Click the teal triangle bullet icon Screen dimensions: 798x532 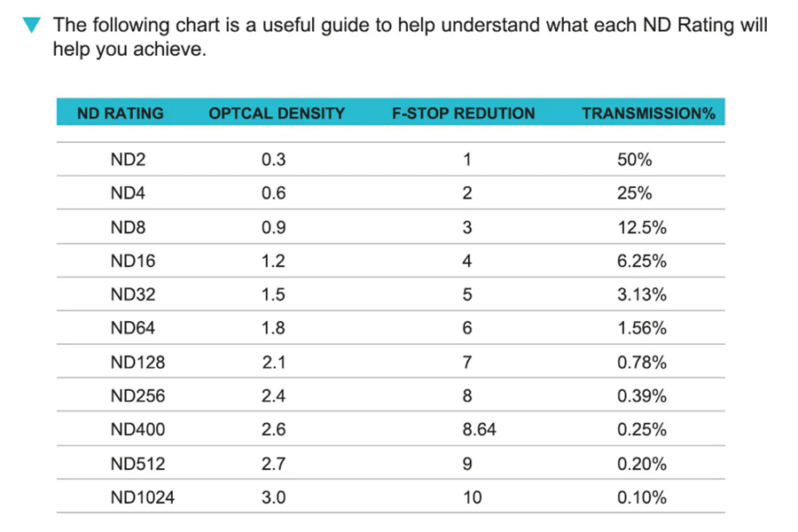pyautogui.click(x=32, y=25)
